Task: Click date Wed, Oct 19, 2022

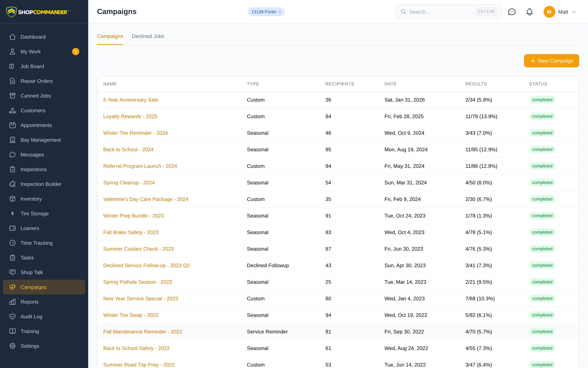Action: pos(406,315)
